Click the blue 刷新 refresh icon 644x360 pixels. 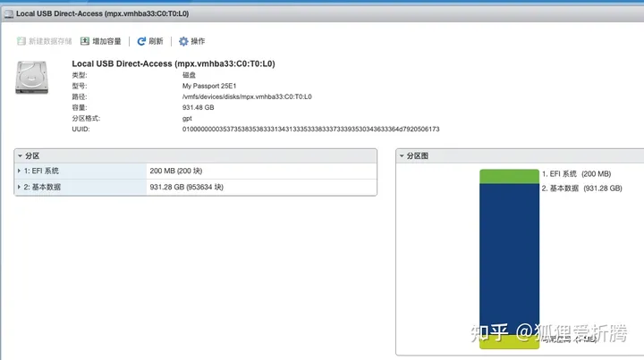point(141,41)
